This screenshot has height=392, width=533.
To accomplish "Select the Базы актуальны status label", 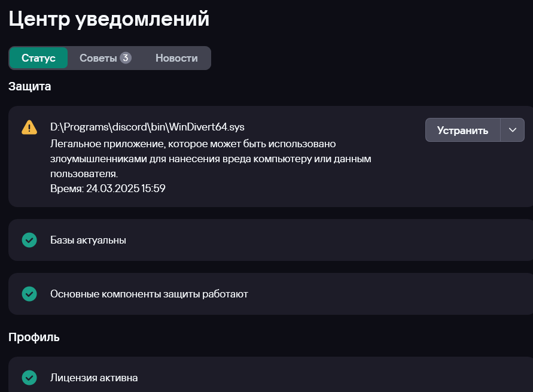I will tap(88, 240).
